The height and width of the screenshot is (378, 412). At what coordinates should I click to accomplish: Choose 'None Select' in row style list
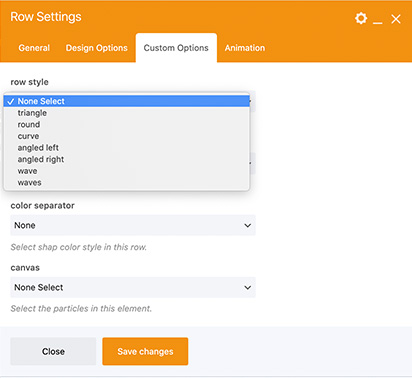[x=127, y=101]
